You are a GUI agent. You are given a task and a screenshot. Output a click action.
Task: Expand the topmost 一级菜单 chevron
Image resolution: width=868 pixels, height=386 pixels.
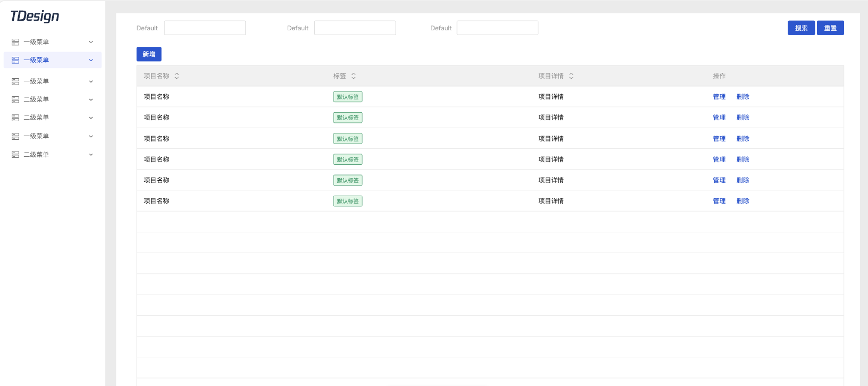[91, 42]
